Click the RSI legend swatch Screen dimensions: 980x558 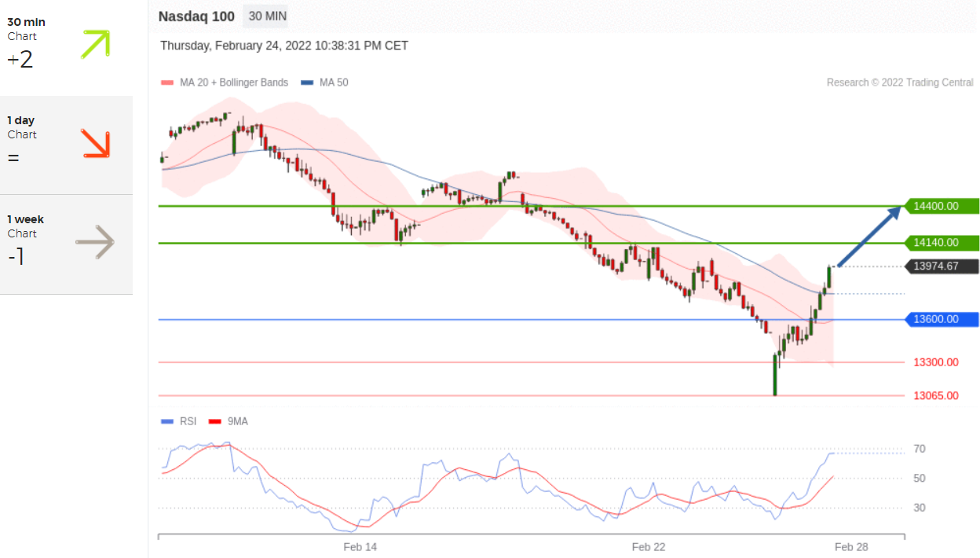click(166, 422)
